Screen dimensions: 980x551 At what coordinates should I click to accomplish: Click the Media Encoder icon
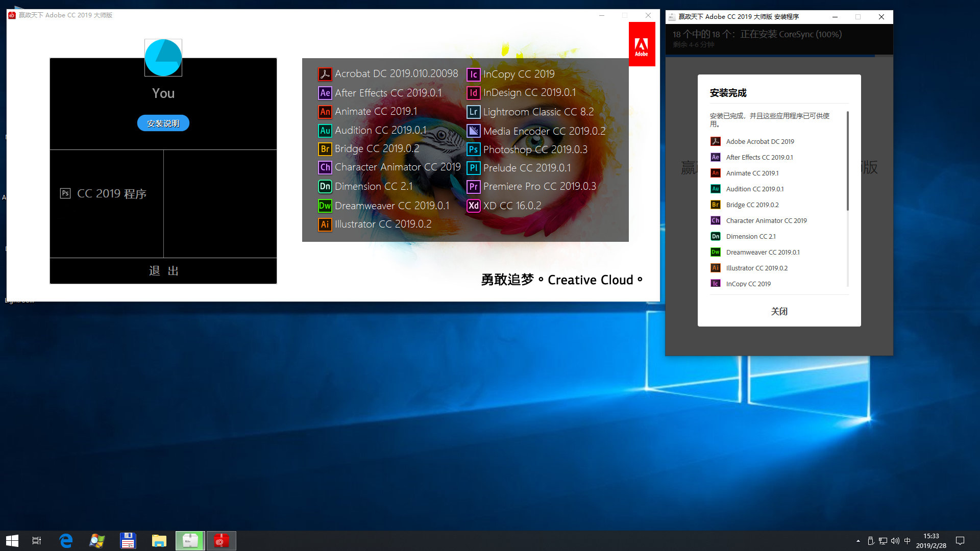(x=473, y=131)
